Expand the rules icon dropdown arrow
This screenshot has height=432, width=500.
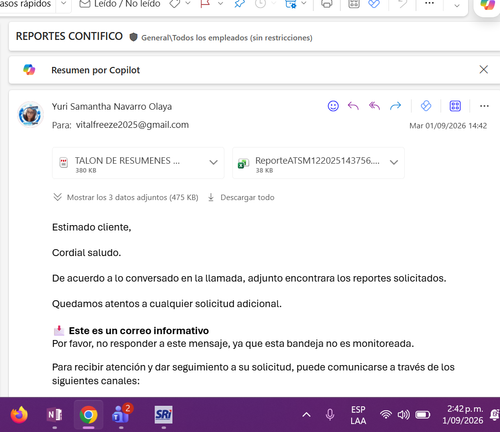click(x=304, y=4)
